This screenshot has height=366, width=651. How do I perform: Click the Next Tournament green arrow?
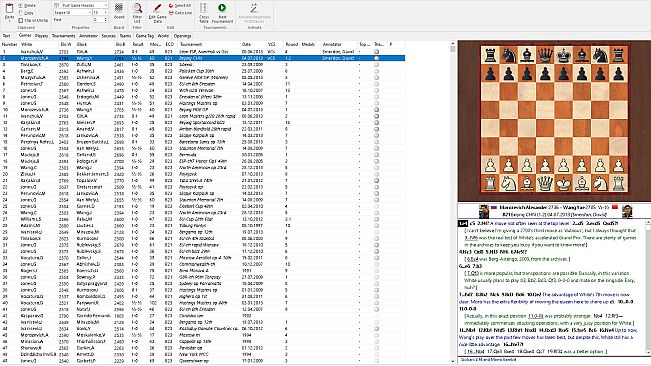(222, 8)
